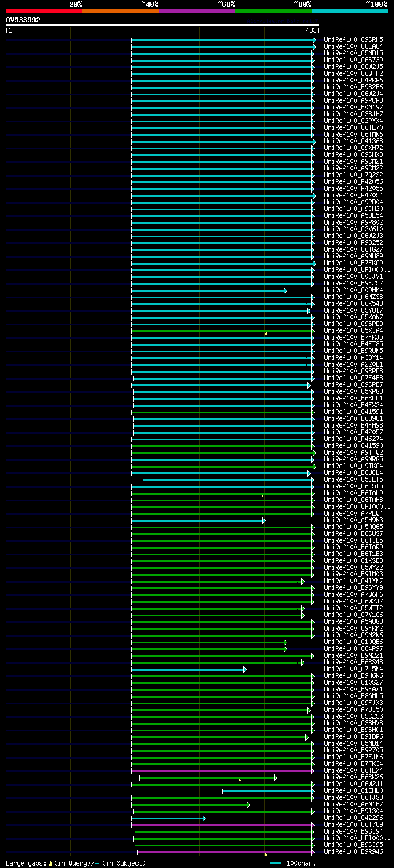Viewport: 394px width, 868px height.
Task: Select the UniRef100_A7L5M4 label
Action: click(x=353, y=669)
